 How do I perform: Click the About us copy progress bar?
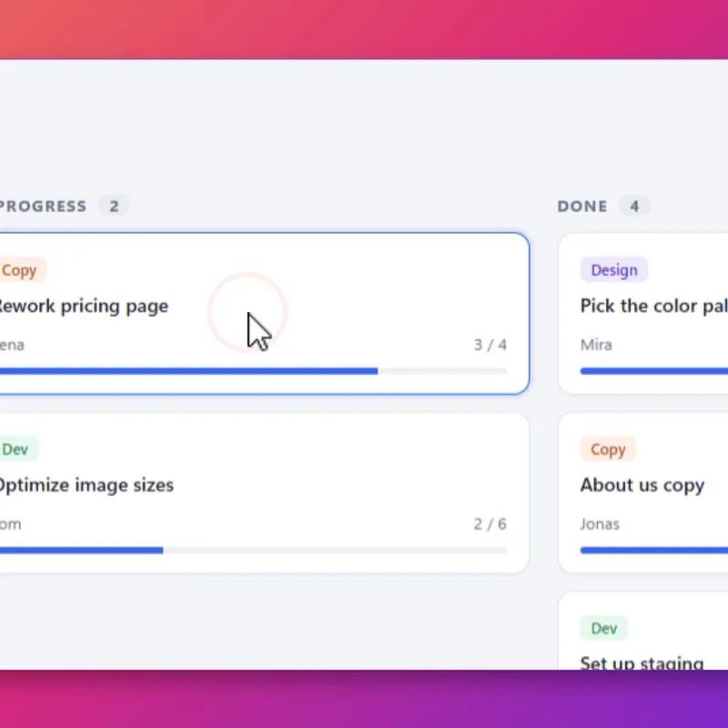tap(654, 551)
